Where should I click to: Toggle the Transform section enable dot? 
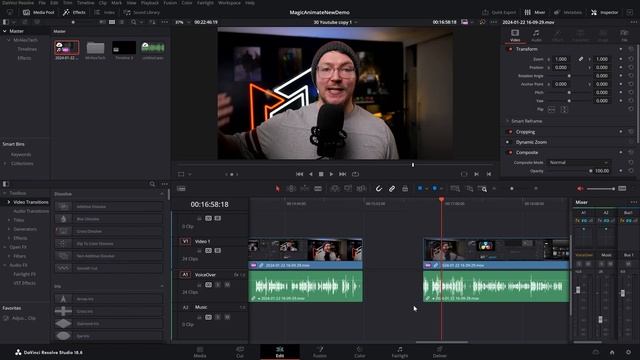(510, 49)
